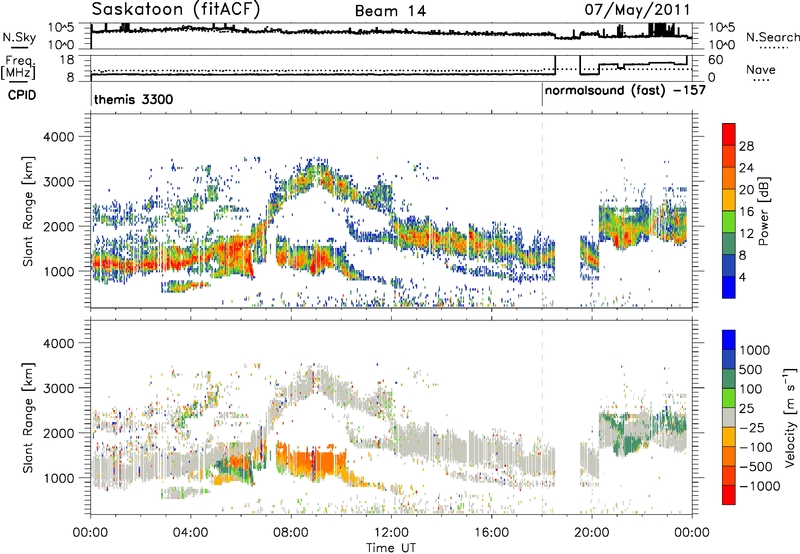This screenshot has width=800, height=554.
Task: Click the N.Search legend label
Action: (x=772, y=37)
